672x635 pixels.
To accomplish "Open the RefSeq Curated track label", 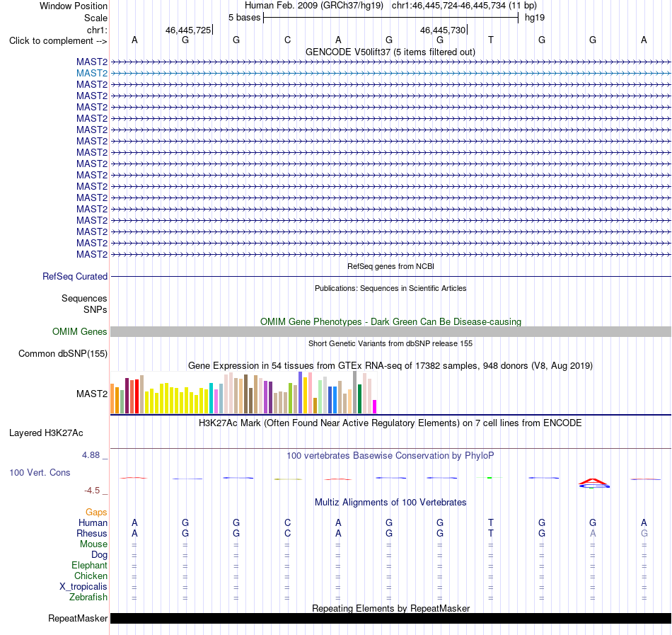I will click(x=75, y=277).
